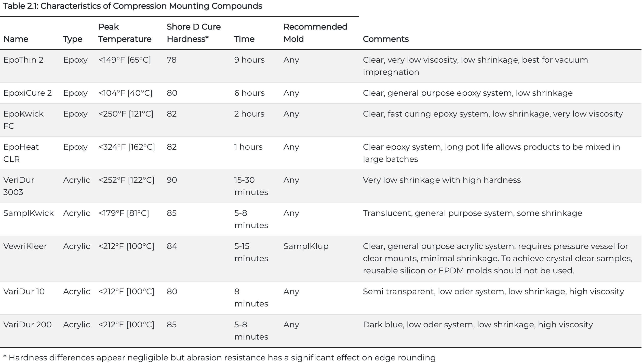
Task: Click the hardness footnote below the table
Action: point(219,358)
